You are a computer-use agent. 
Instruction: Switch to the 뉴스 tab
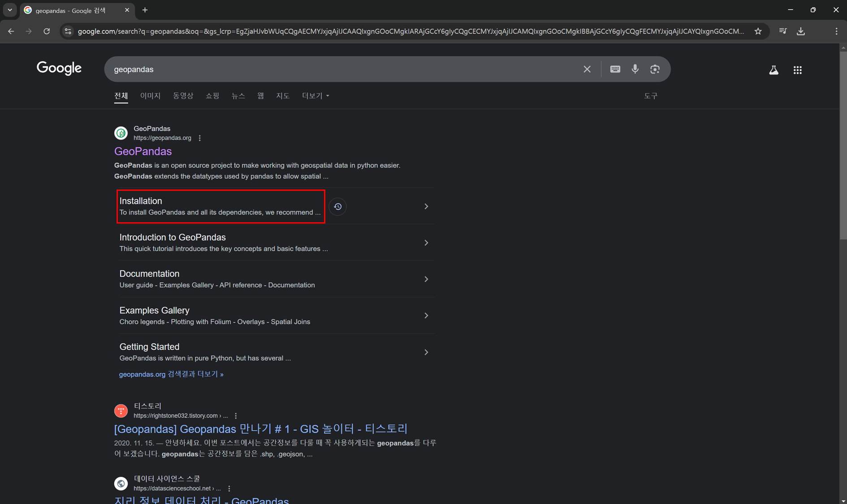point(238,96)
